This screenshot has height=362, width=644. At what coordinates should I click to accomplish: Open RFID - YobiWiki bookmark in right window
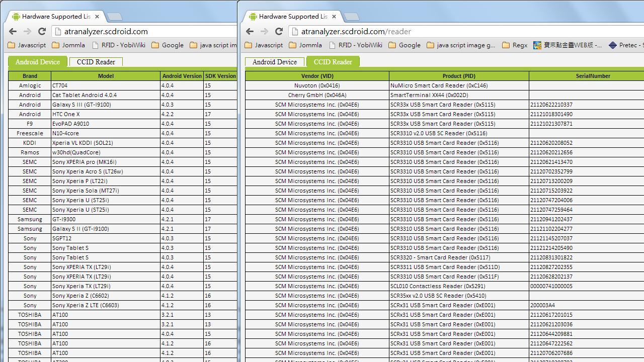click(356, 45)
